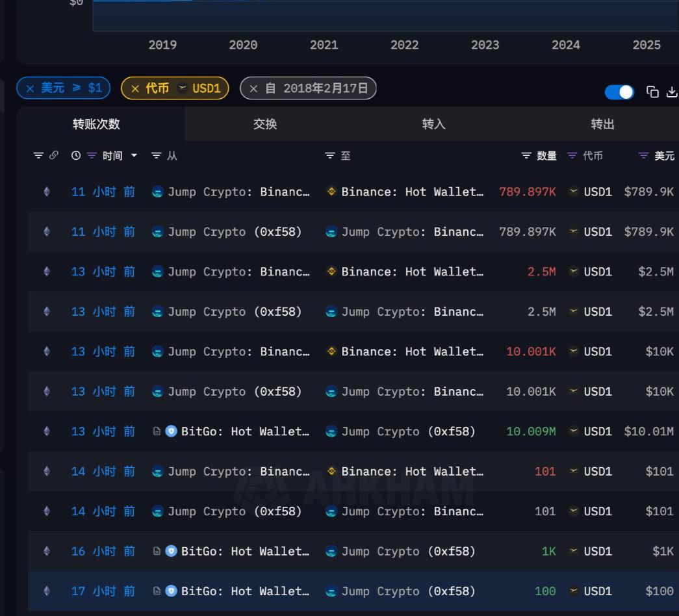Viewport: 679px width, 616px height.
Task: Click the red 101 amount
Action: pos(545,471)
